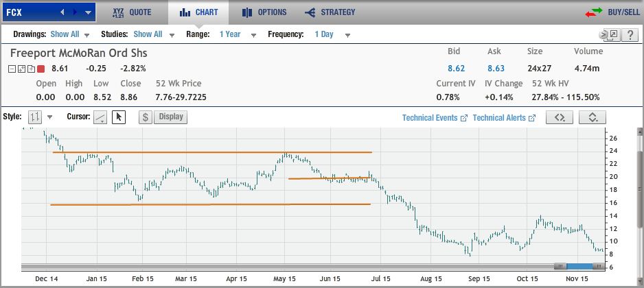Toggle the dollar sign price button
Screen dimensions: 644x288
click(146, 117)
